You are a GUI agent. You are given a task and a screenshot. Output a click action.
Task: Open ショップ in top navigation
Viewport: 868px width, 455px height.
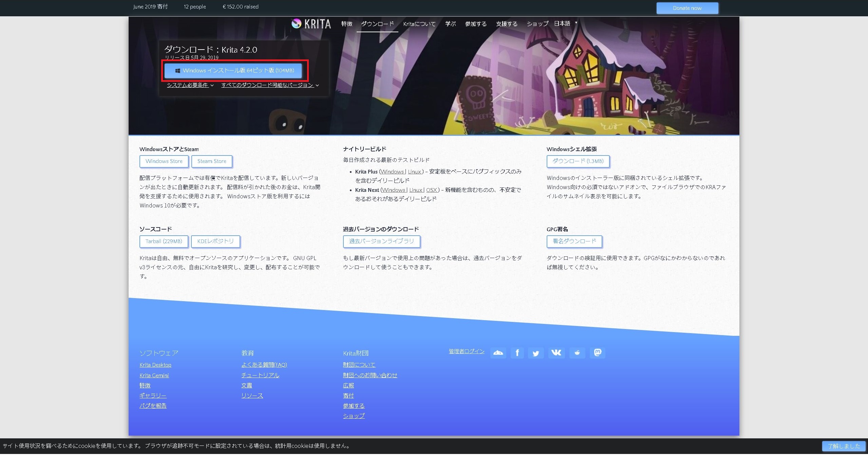[537, 24]
